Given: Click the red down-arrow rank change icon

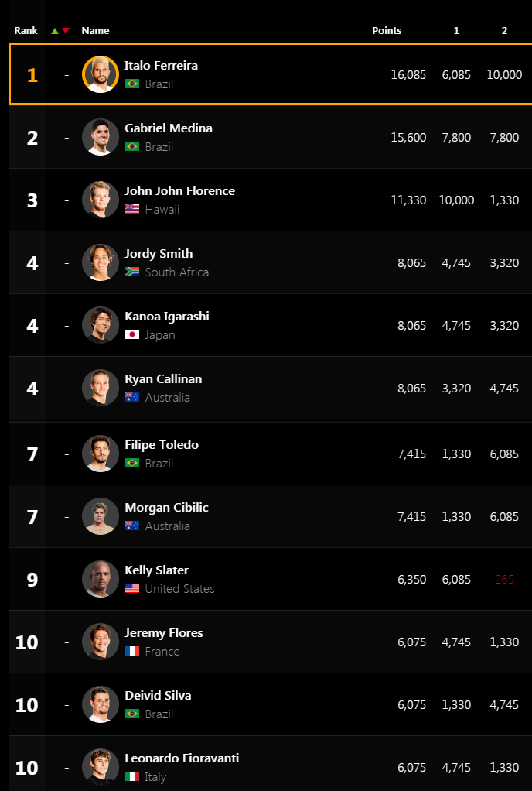Looking at the screenshot, I should (x=66, y=31).
